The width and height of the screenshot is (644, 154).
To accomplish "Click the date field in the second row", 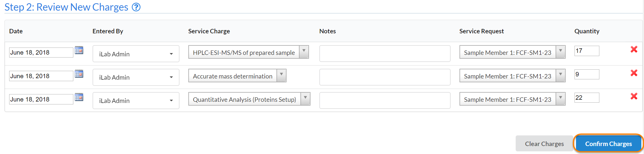I will [x=41, y=76].
